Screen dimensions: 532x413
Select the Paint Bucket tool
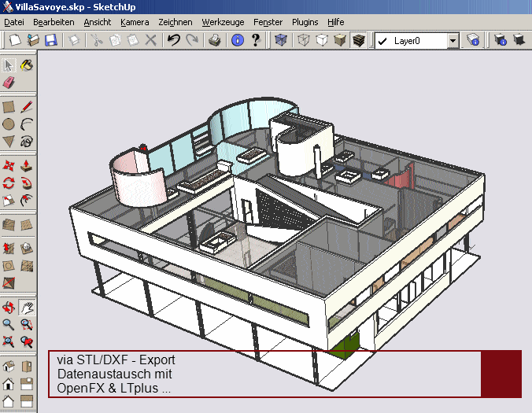[27, 65]
